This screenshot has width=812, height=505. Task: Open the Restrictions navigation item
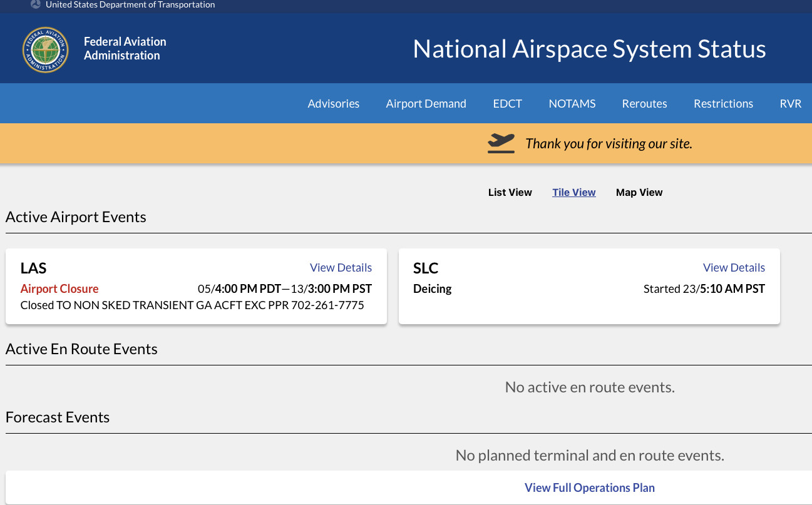(723, 104)
